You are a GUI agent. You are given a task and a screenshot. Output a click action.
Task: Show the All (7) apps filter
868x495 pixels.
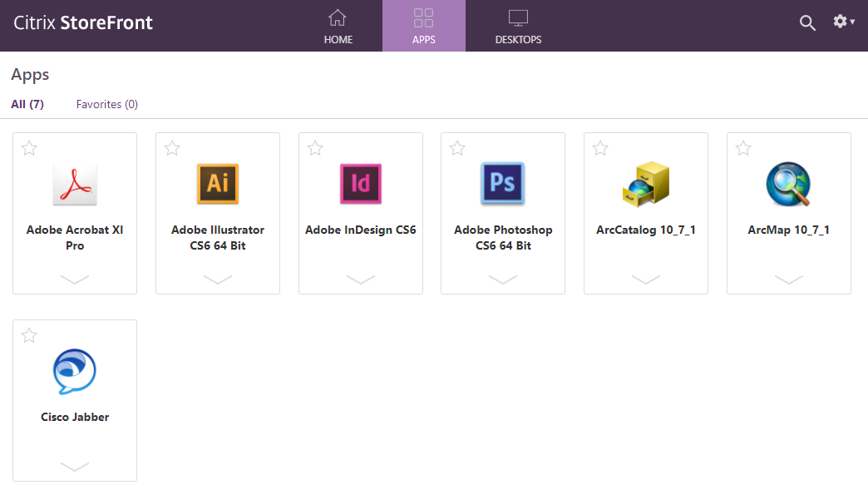point(27,104)
